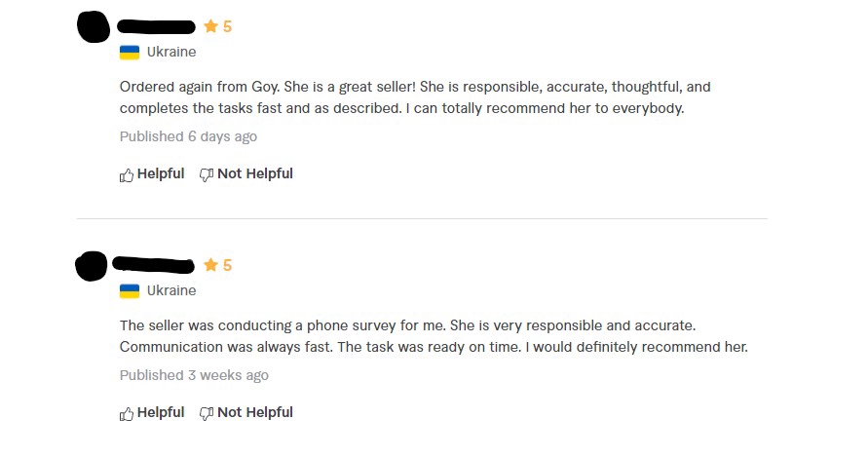Mark the phone survey review Not Helpful
This screenshot has width=868, height=457.
246,413
